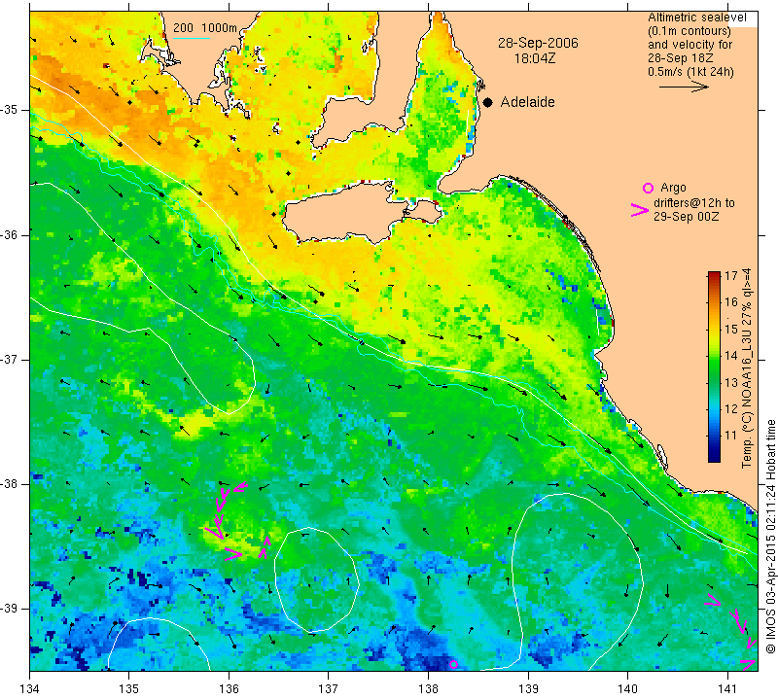Click the Adelaide label text
Viewport: 778px width, 700px height.
(x=527, y=102)
